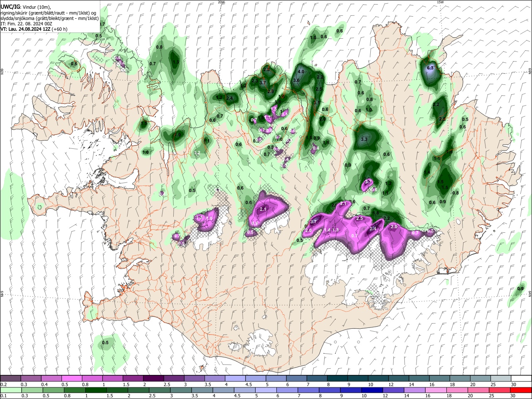Click the 3.1 precipitation value on the map
The width and height of the screenshot is (532, 399).
coord(316,103)
